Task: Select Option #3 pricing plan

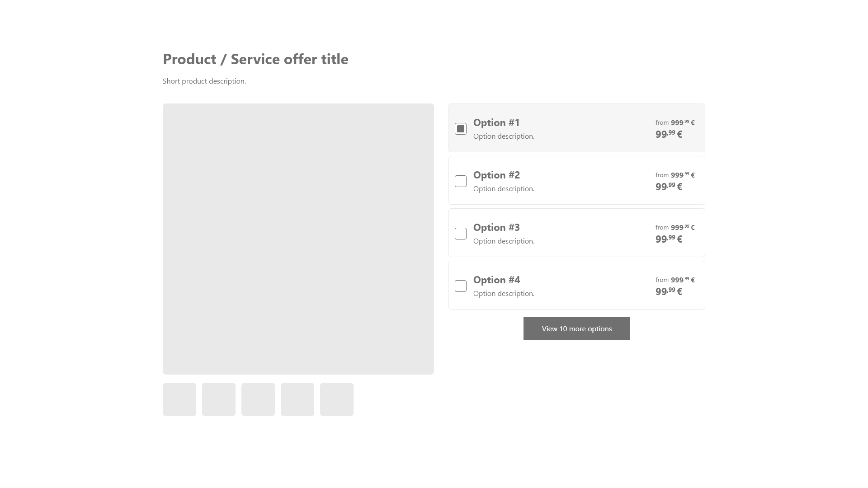Action: [x=461, y=233]
